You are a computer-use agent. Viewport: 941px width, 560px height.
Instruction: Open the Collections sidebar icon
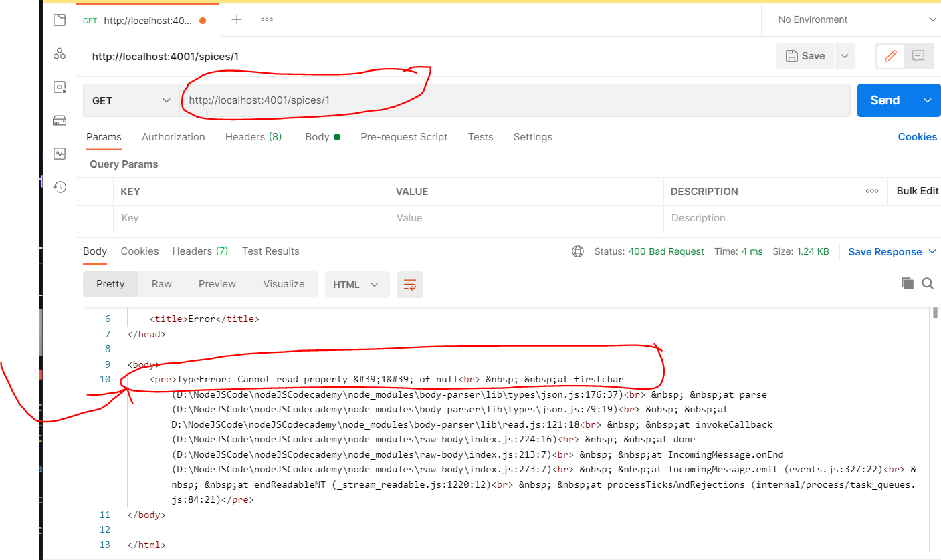click(60, 20)
